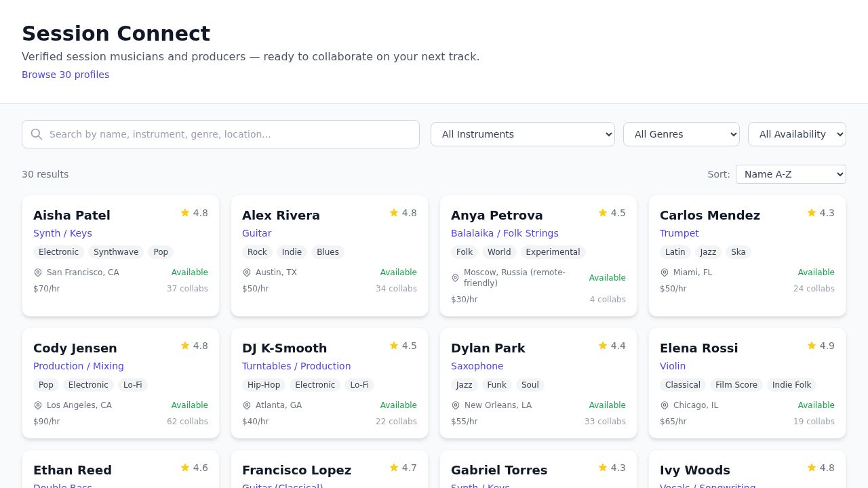Click the Hip-Hop tag on DJ K-Smooth
The width and height of the screenshot is (868, 488).
click(x=264, y=385)
